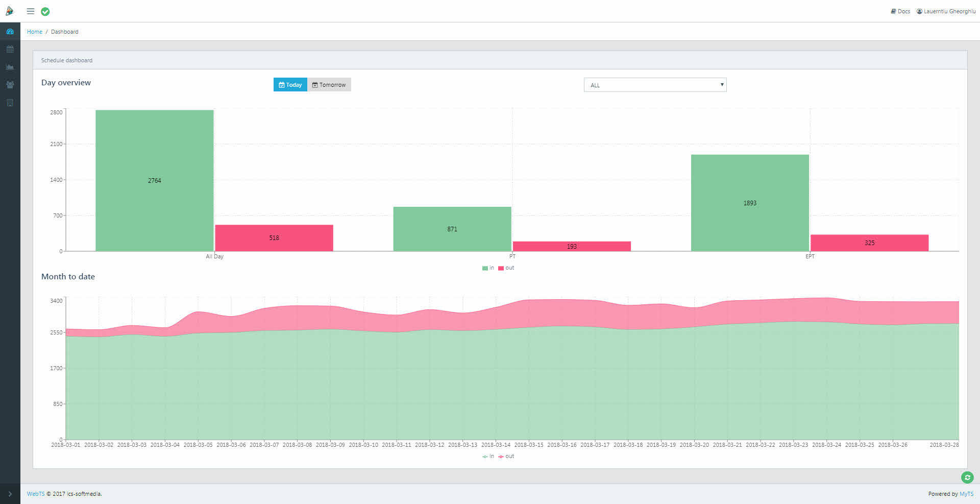Switch to Tomorrow view

click(329, 85)
